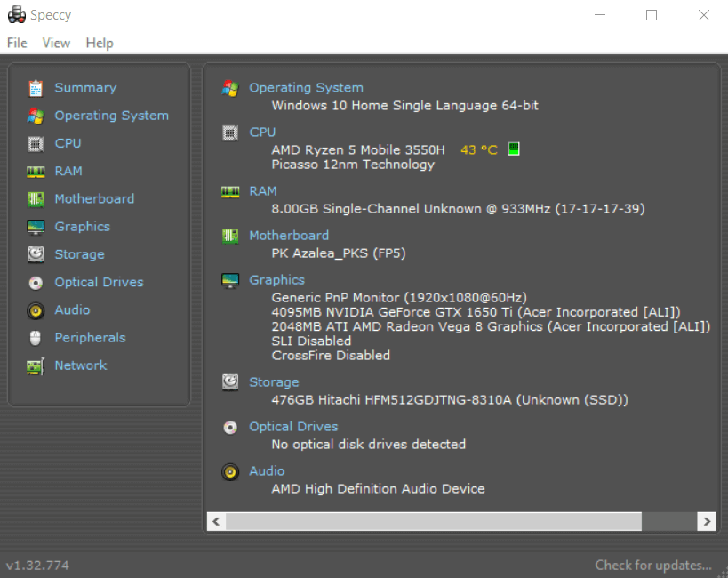This screenshot has width=728, height=578.
Task: Select Audio in the sidebar
Action: coord(72,310)
